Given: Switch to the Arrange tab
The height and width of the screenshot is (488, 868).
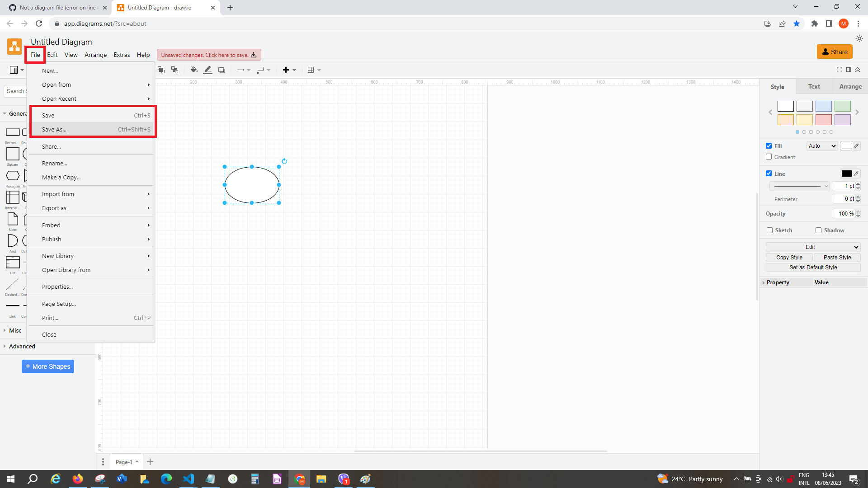Looking at the screenshot, I should (850, 86).
